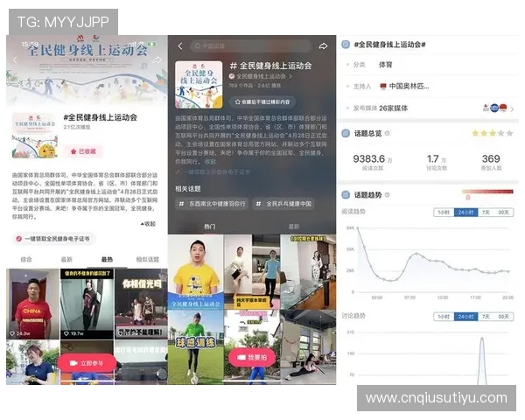Tap the back chevron in the dark middle screen

tap(180, 45)
